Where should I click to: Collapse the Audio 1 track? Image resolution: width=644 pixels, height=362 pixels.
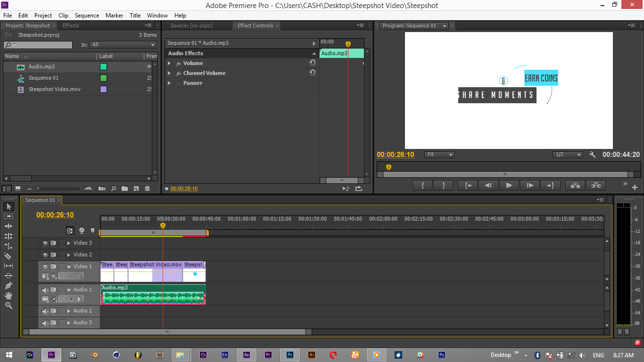[x=69, y=290]
